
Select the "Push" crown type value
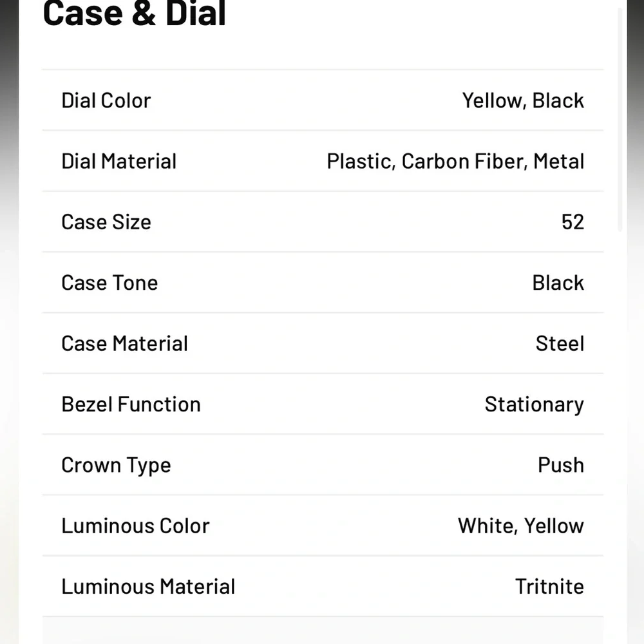pos(560,465)
